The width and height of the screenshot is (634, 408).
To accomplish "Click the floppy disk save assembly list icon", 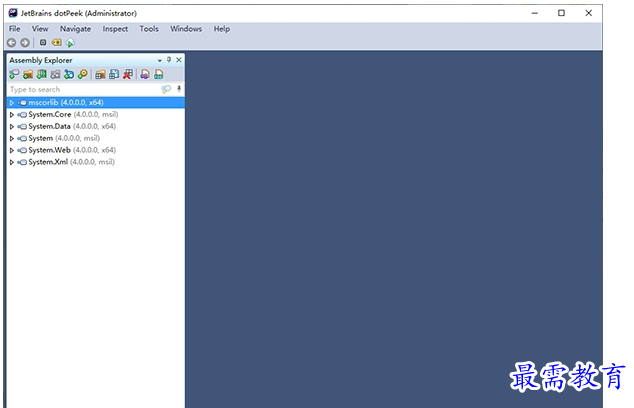I will [x=114, y=74].
